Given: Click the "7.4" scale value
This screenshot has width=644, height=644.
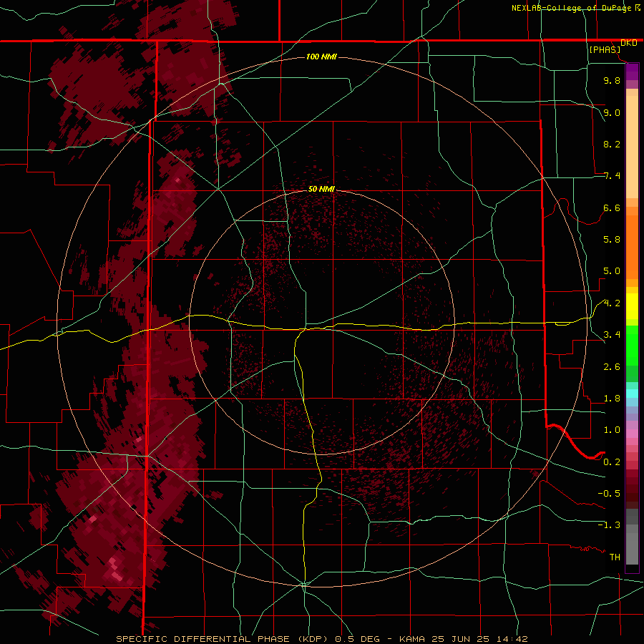Looking at the screenshot, I should 612,176.
